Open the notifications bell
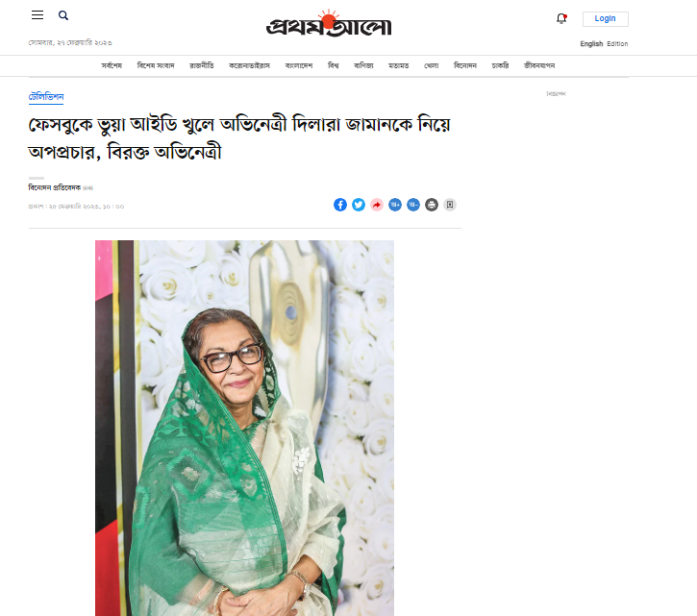 (561, 18)
